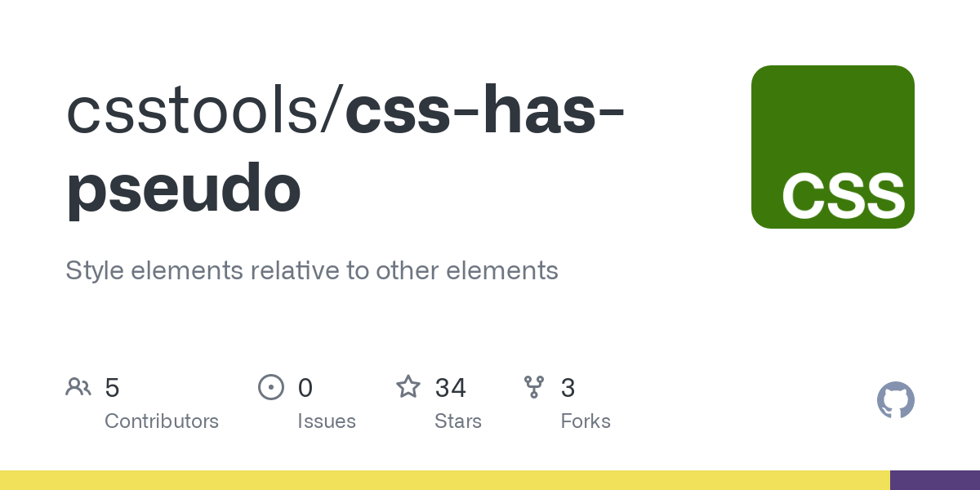980x490 pixels.
Task: Click the GitHub octocat logo icon
Action: pos(896,400)
